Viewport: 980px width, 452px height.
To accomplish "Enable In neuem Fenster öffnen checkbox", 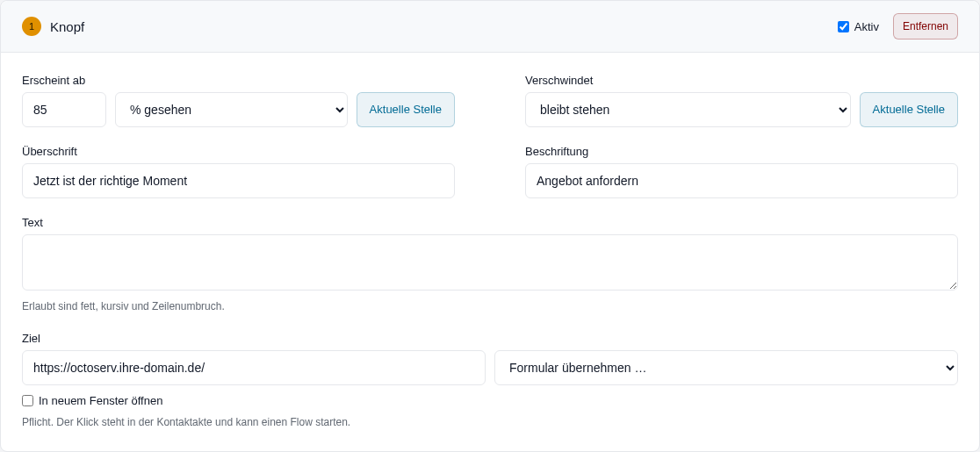I will 27,401.
